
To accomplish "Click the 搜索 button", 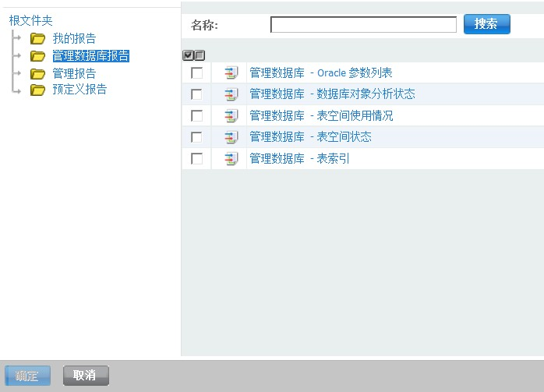I will tap(487, 24).
